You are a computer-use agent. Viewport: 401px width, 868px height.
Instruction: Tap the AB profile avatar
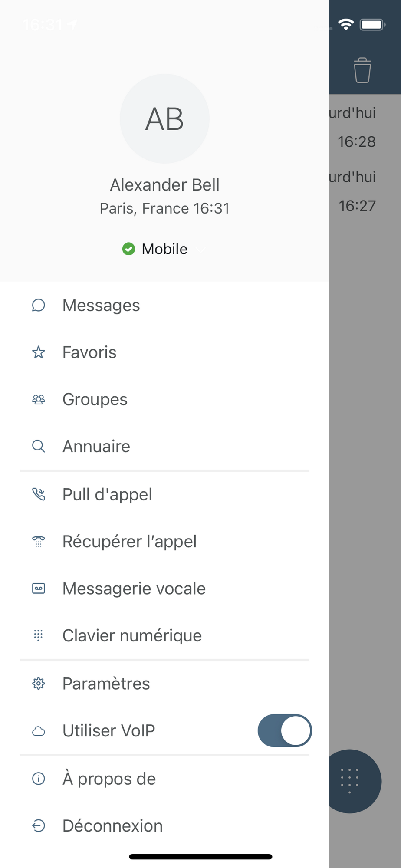(x=164, y=118)
